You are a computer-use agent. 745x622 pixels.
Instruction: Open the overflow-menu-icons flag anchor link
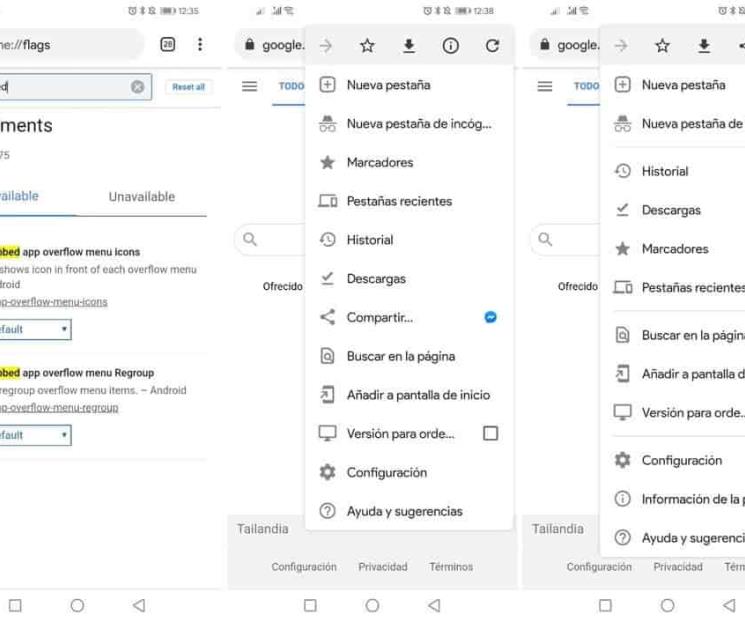[x=54, y=302]
